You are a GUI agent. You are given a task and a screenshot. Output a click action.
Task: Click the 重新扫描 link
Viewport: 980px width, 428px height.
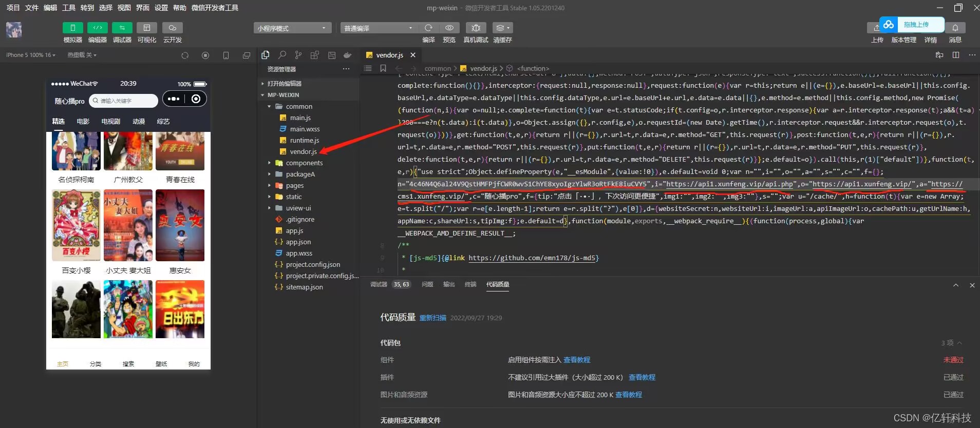coord(432,318)
